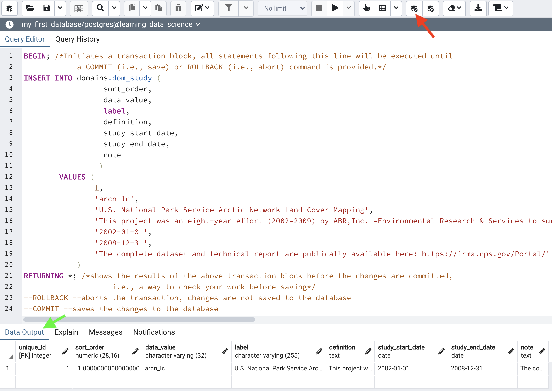Image resolution: width=552 pixels, height=392 pixels.
Task: Expand the save options dropdown arrow
Action: coord(60,8)
